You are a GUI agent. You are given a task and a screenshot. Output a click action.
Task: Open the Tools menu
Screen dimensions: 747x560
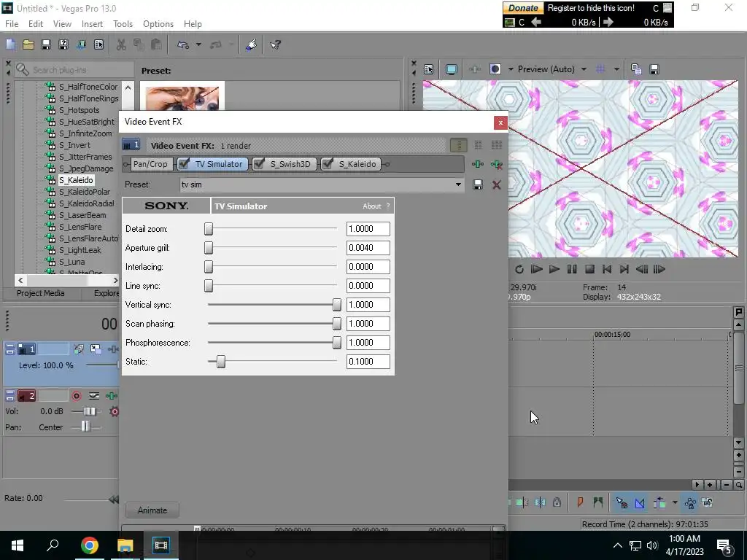pyautogui.click(x=123, y=24)
